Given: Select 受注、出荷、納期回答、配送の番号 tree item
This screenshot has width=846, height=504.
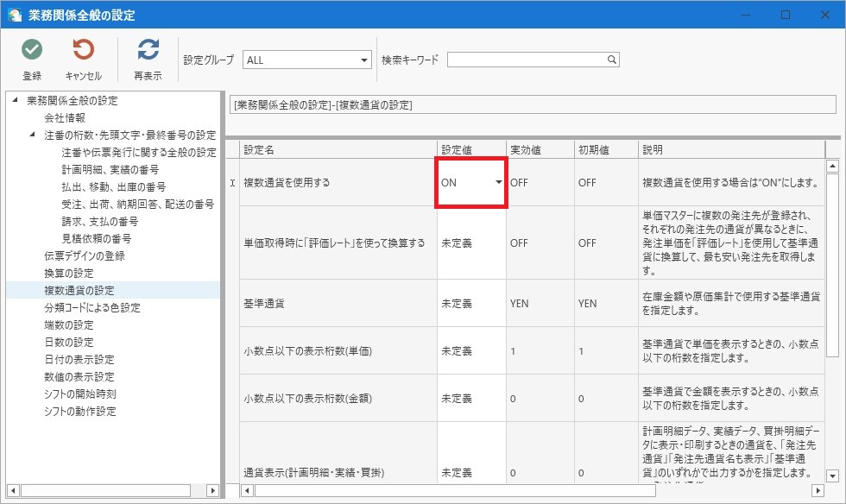Looking at the screenshot, I should point(137,204).
